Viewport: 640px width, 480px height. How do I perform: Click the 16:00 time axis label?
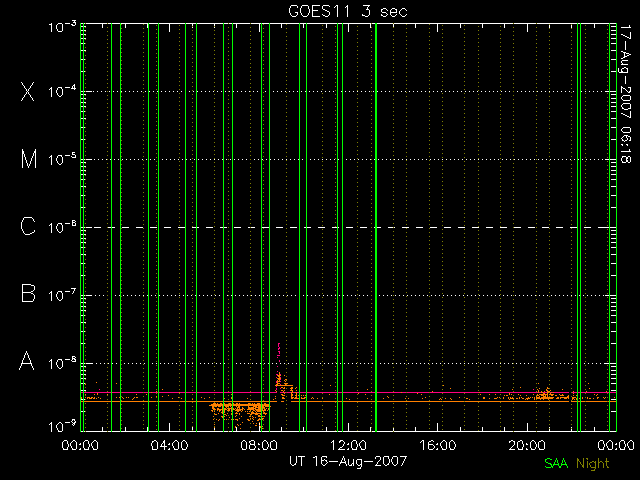(x=438, y=445)
